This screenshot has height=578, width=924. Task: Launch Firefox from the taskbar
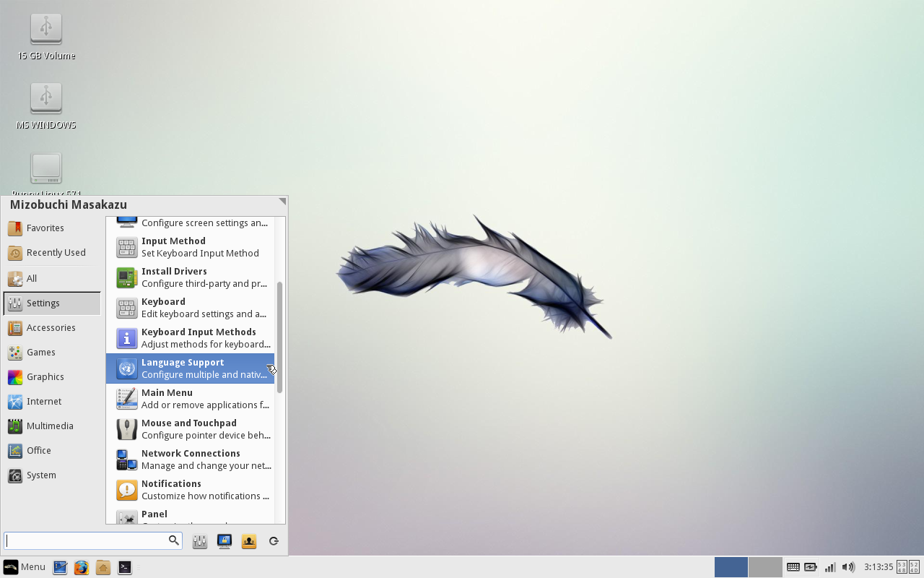click(x=82, y=567)
